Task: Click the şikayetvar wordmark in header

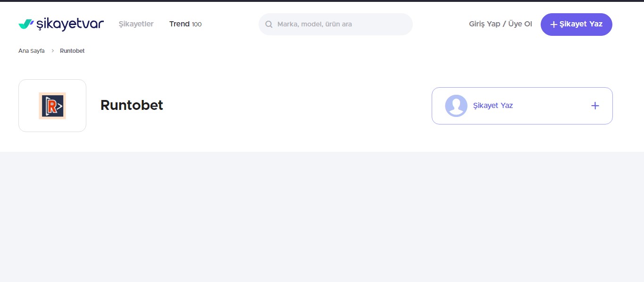Action: coord(70,25)
